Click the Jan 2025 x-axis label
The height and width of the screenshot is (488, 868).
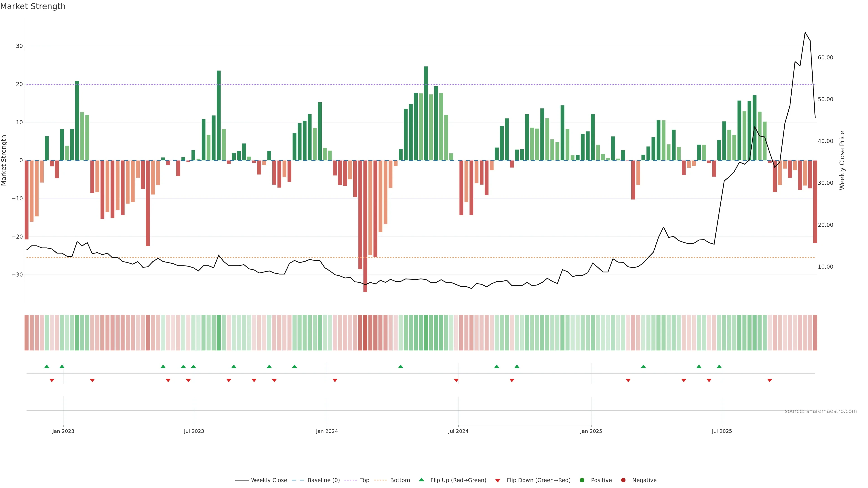tap(591, 431)
